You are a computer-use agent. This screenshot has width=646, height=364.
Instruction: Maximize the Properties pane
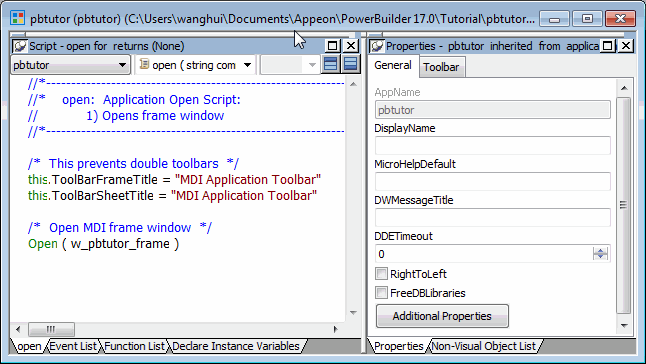tap(607, 46)
